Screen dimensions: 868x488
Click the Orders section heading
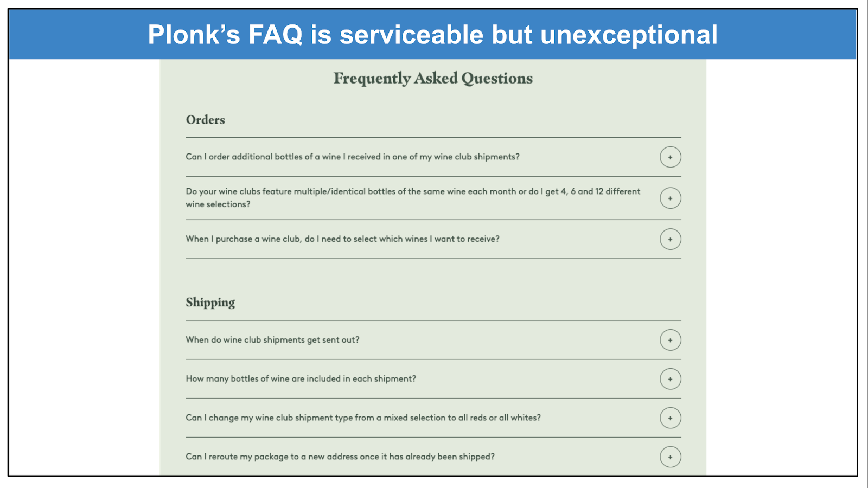(205, 120)
